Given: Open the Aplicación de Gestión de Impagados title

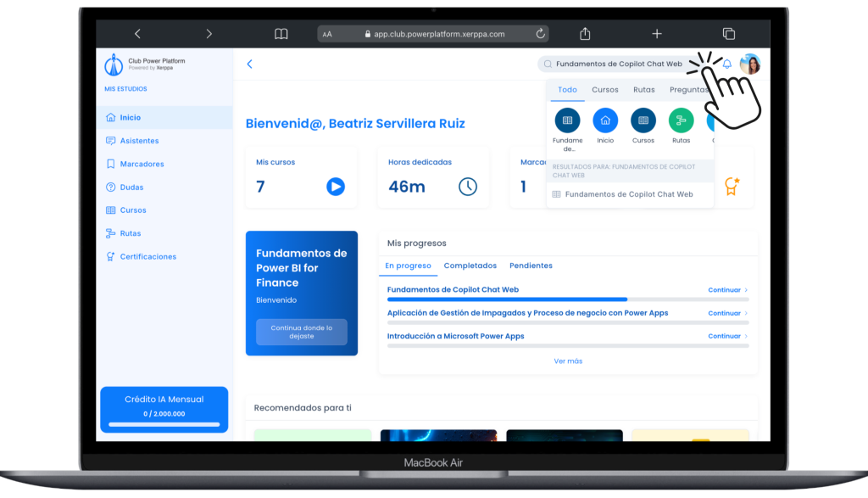Looking at the screenshot, I should [x=527, y=313].
